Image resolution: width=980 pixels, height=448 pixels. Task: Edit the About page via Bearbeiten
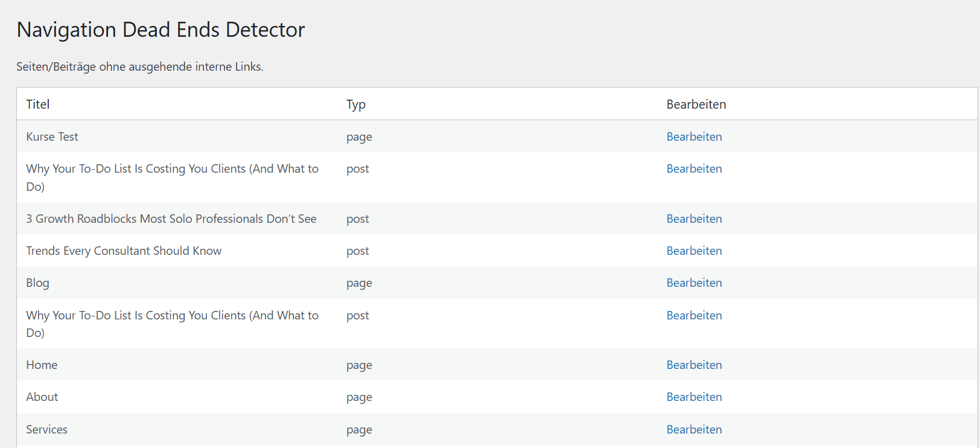tap(694, 397)
